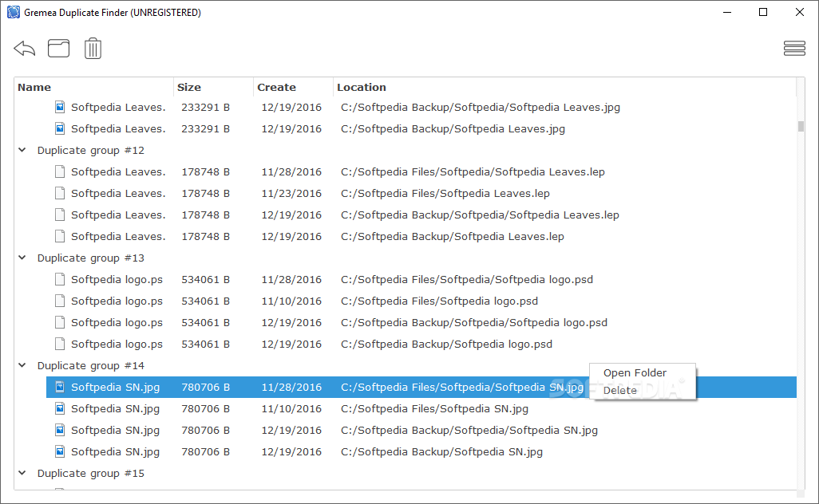The image size is (819, 504).
Task: Click 233291 B size of Softpedia Backup/Softpedia Leaves.jpg
Action: (x=205, y=129)
